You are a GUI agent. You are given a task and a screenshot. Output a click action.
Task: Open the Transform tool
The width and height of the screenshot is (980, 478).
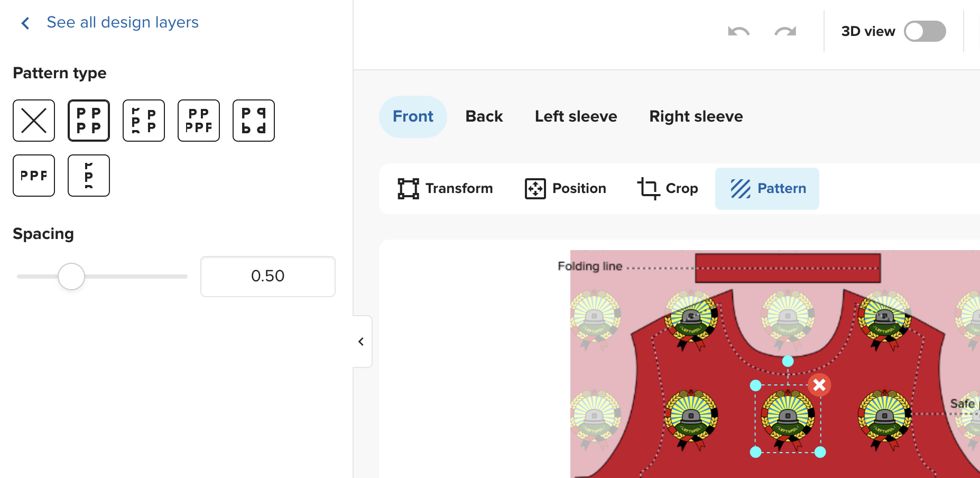point(446,189)
